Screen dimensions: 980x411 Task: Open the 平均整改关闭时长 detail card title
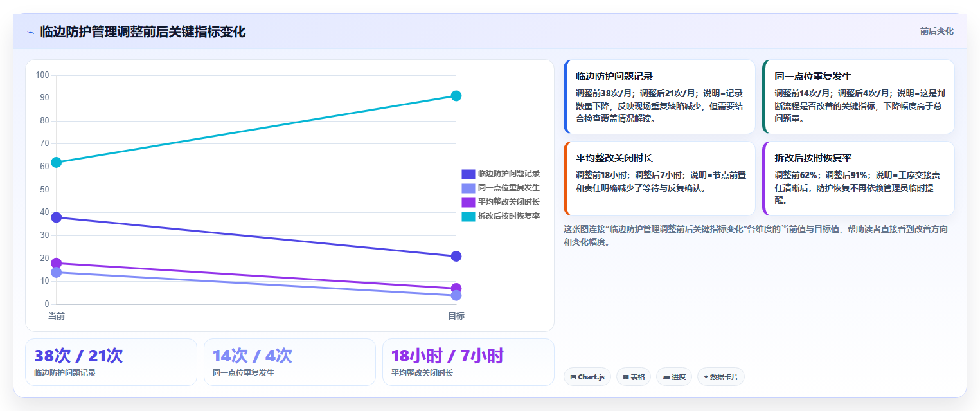tap(614, 158)
